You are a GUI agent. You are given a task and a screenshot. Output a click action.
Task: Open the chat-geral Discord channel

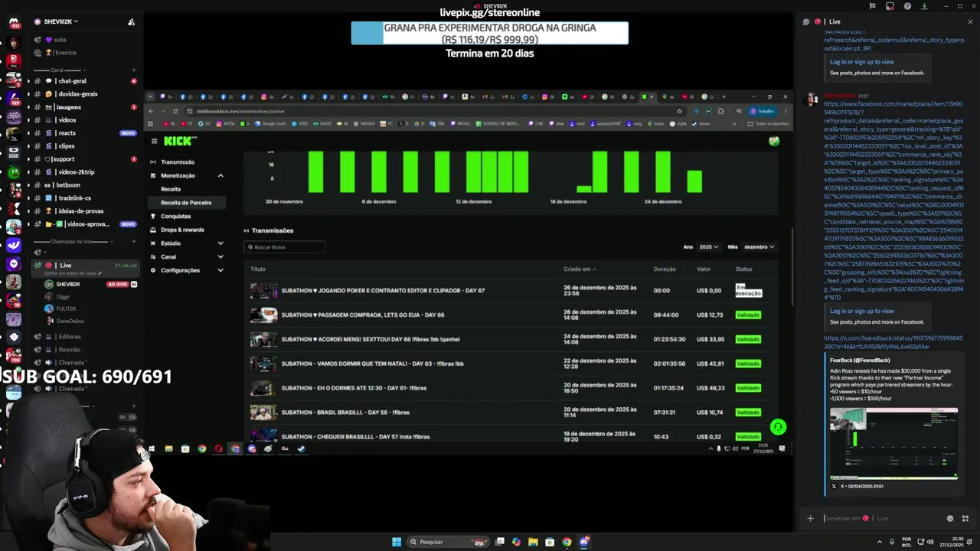[x=84, y=81]
